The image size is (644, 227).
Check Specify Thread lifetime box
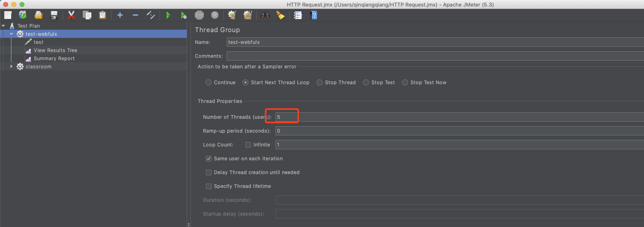point(209,186)
